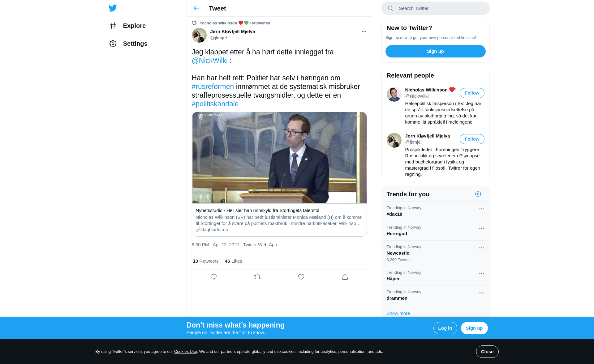Image resolution: width=594 pixels, height=364 pixels.
Task: Go back using the arrow icon
Action: pos(196,8)
